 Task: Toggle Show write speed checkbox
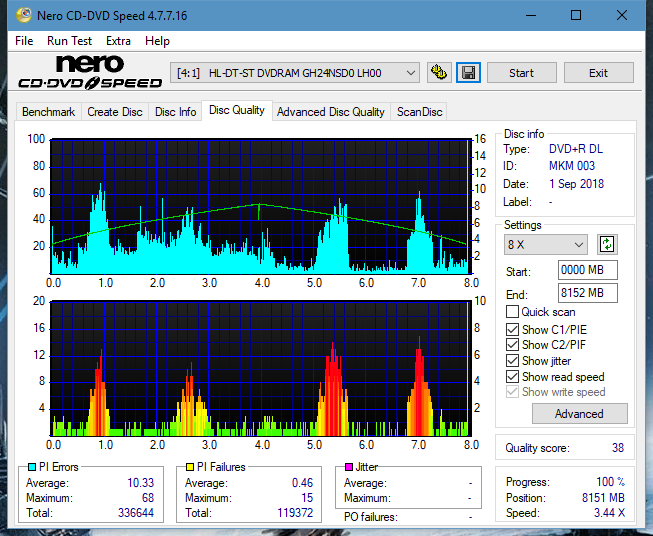pos(512,391)
